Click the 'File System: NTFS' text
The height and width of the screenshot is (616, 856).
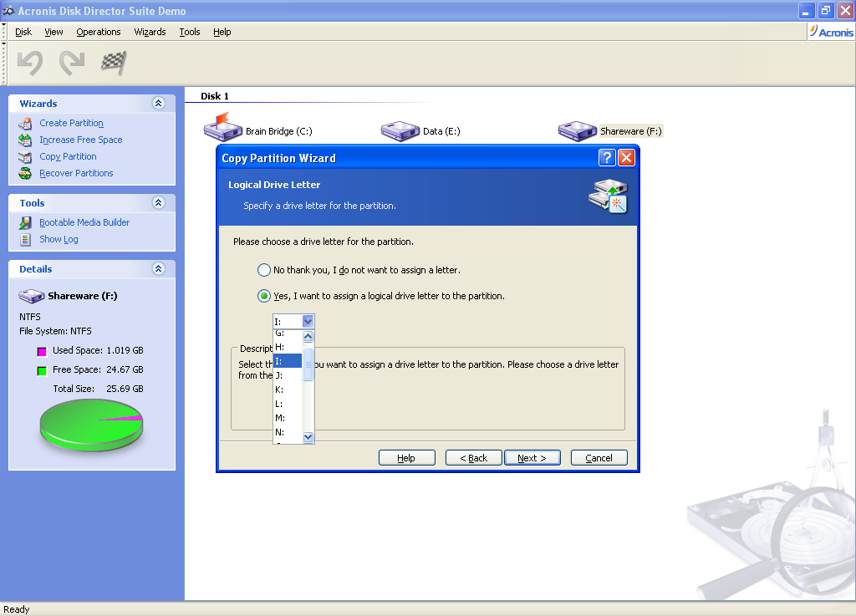click(56, 331)
